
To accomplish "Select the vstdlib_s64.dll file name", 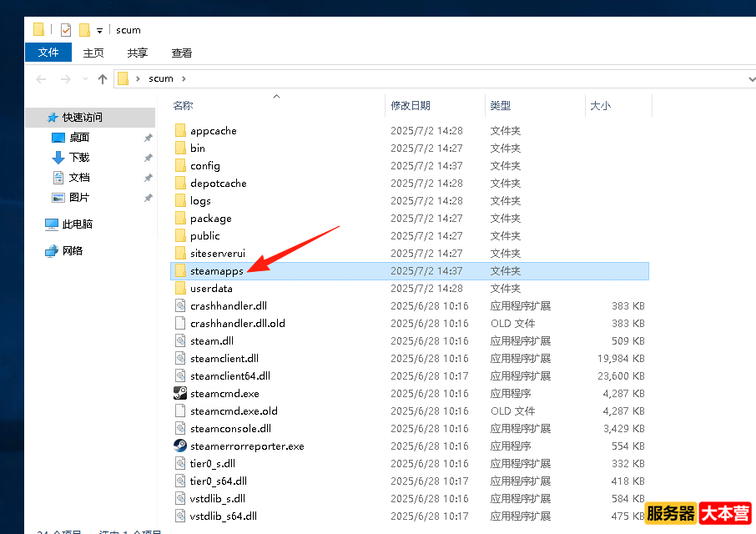I will point(224,516).
